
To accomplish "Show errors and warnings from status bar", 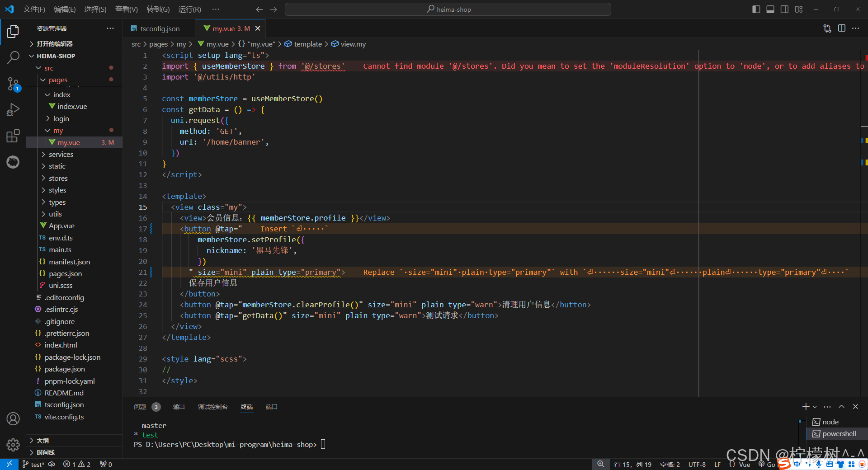I will click(x=77, y=464).
